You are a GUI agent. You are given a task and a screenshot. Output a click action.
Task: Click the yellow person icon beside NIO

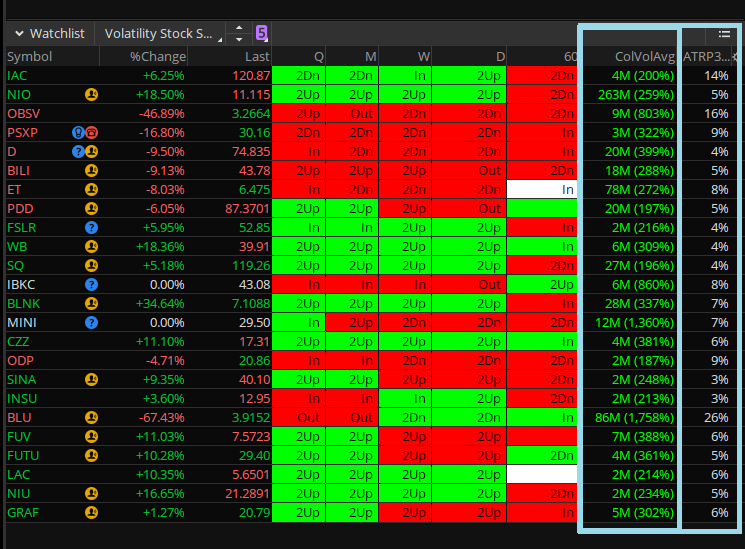tap(91, 95)
